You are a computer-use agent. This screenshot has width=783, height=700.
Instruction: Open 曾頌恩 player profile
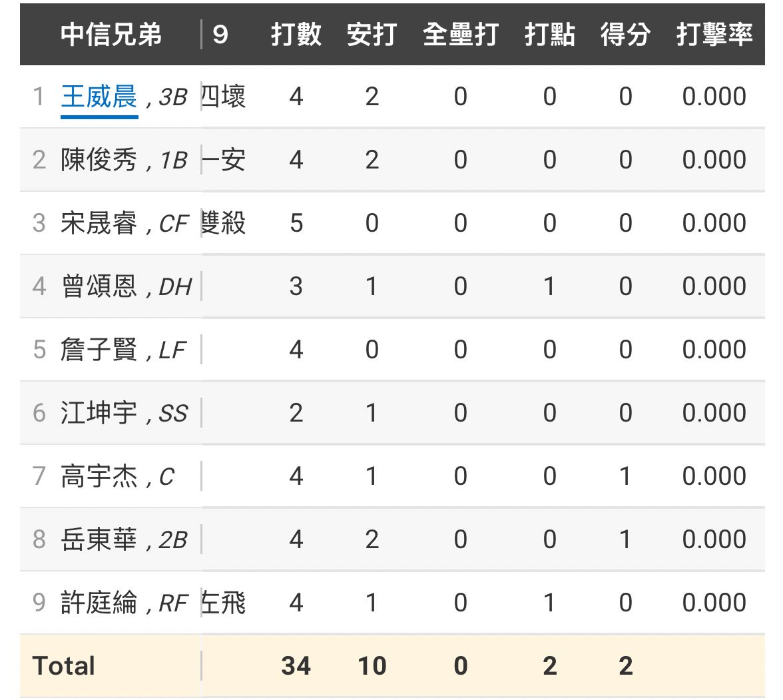(x=99, y=287)
